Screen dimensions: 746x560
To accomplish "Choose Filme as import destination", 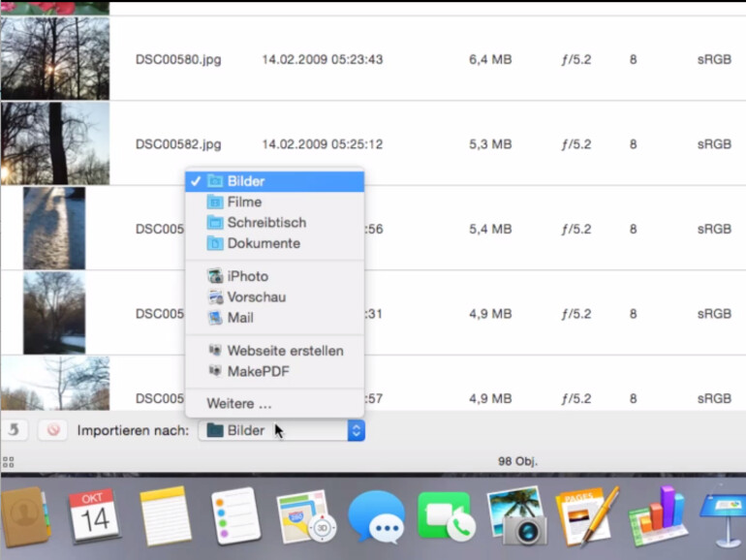I will click(x=274, y=202).
